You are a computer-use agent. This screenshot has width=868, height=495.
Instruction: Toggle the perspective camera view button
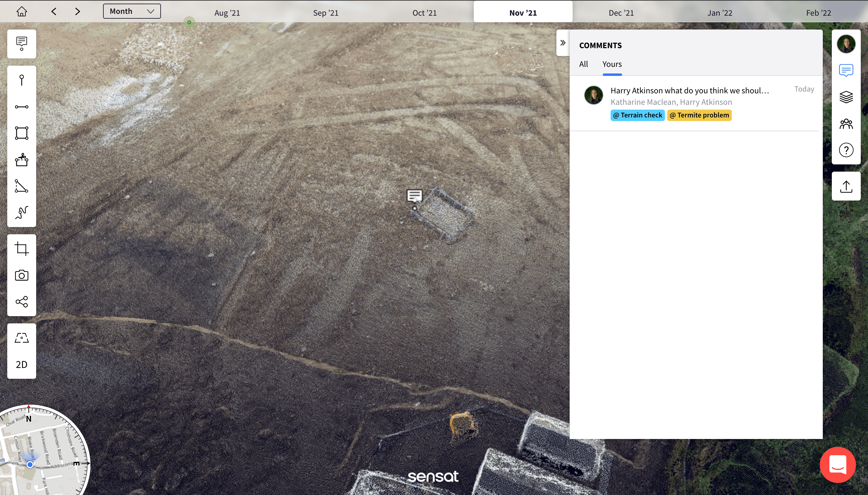[21, 338]
